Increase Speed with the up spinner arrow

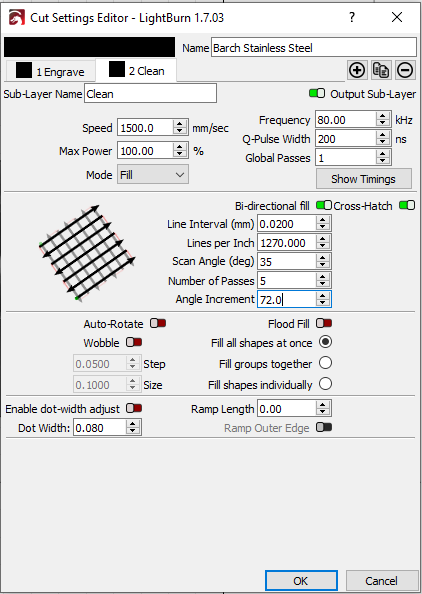click(180, 124)
